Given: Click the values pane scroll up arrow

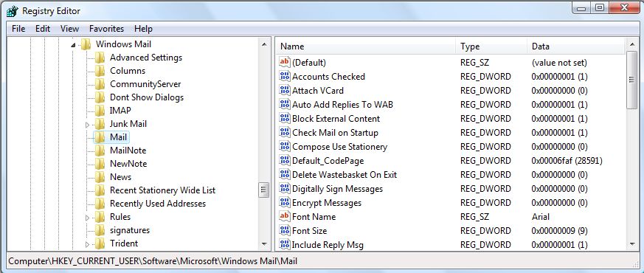Looking at the screenshot, I should tap(631, 44).
